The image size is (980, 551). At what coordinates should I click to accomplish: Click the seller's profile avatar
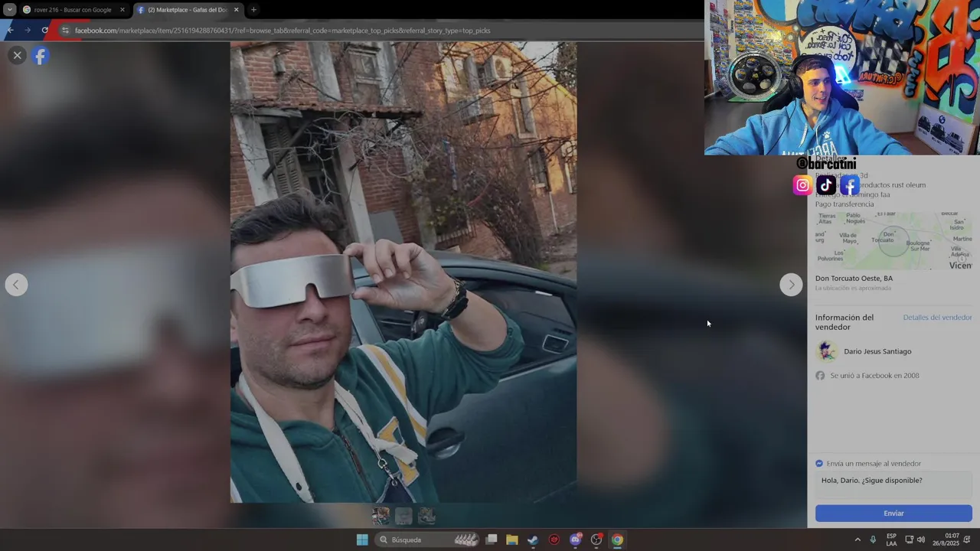pyautogui.click(x=826, y=351)
